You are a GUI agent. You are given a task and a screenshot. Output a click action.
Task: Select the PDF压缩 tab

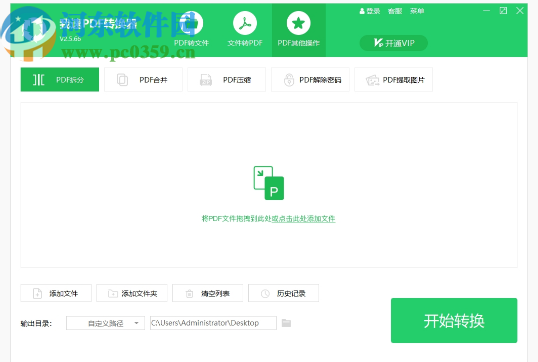[226, 80]
